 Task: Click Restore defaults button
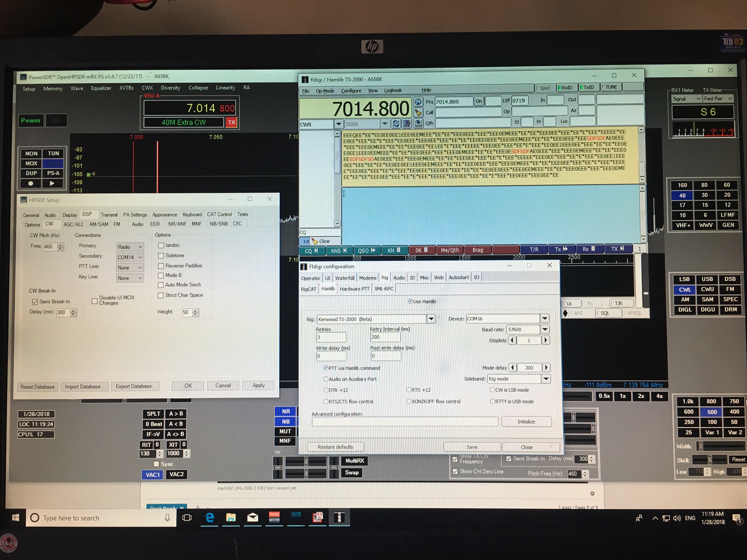coord(335,447)
